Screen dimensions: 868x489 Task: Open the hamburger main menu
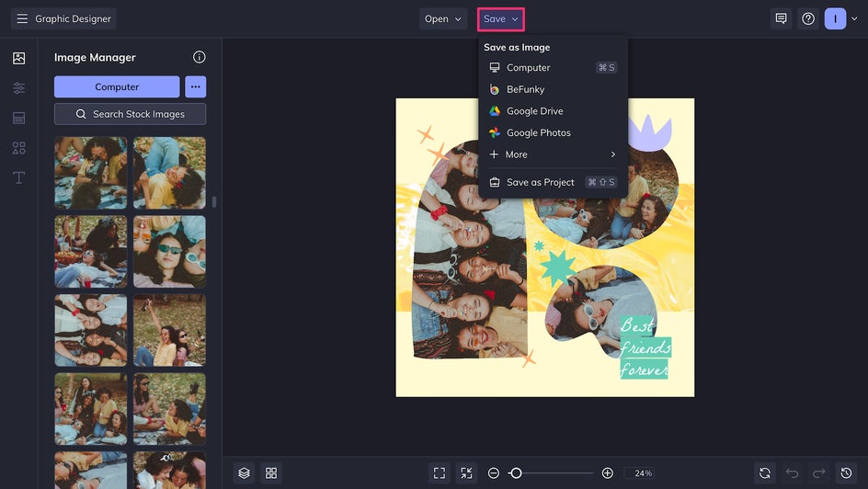tap(22, 18)
